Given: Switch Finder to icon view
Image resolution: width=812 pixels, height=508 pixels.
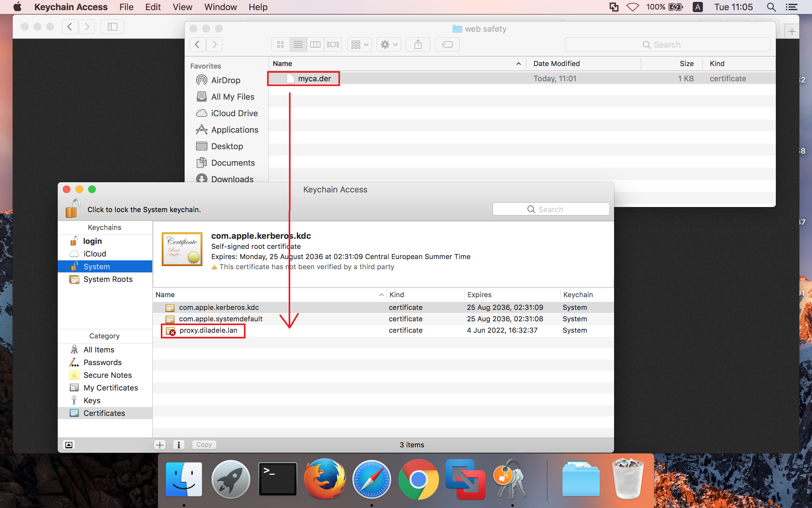Looking at the screenshot, I should tap(280, 44).
